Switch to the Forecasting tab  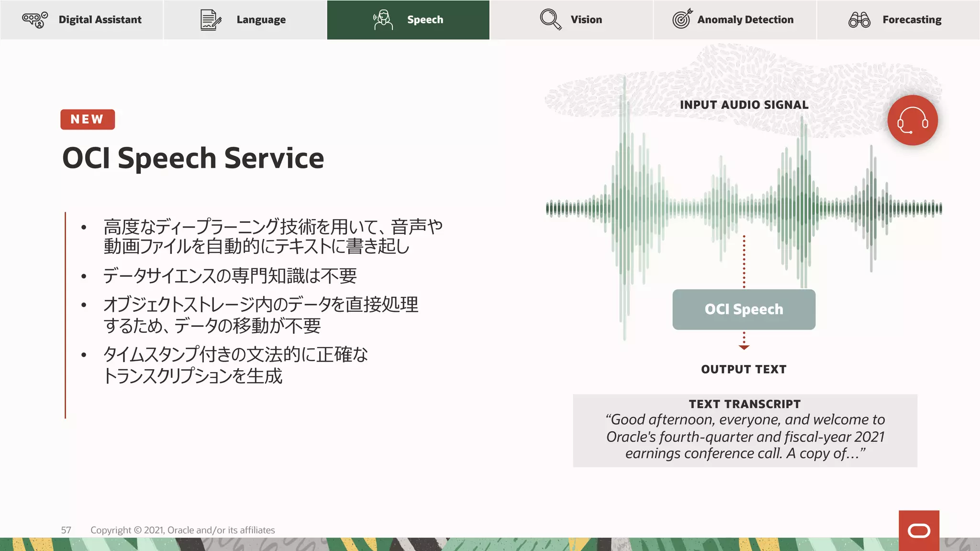click(898, 20)
